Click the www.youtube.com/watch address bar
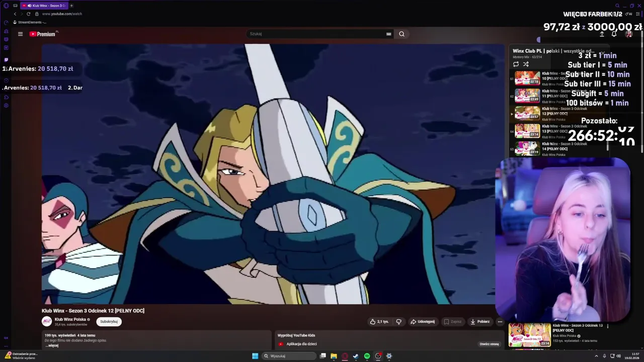The width and height of the screenshot is (644, 362). click(62, 14)
